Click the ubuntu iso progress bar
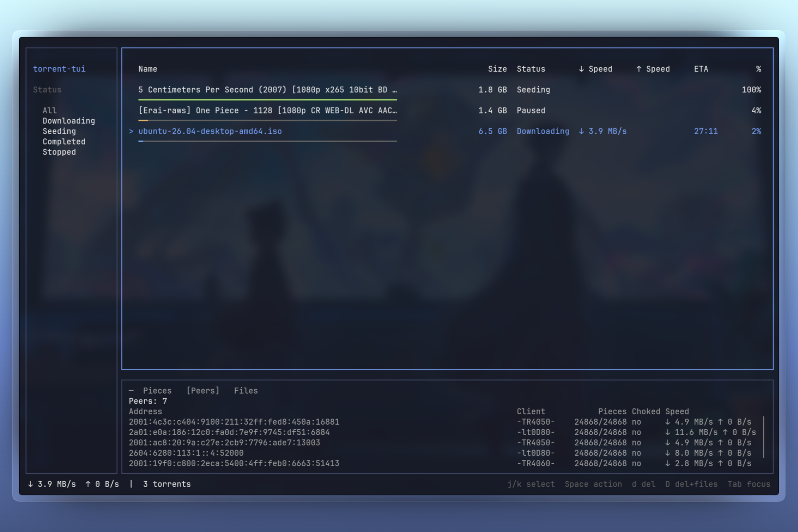Screen dimensions: 798x532 pyautogui.click(x=268, y=141)
